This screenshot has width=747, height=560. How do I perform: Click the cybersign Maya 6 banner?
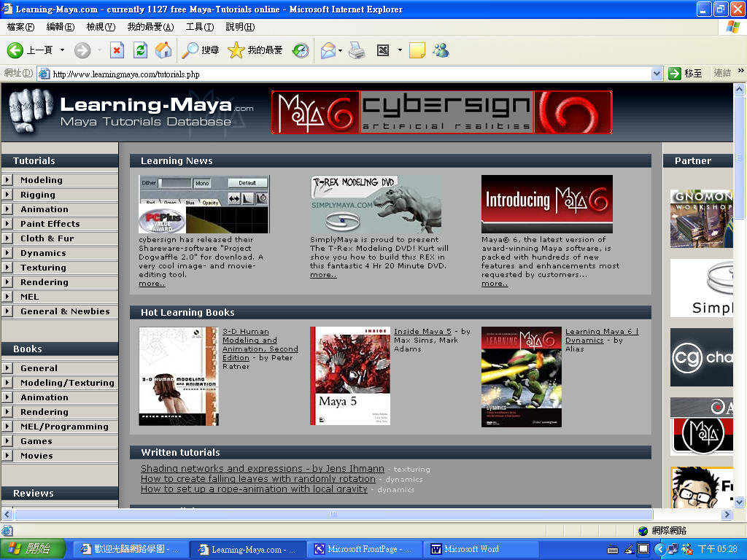[441, 112]
